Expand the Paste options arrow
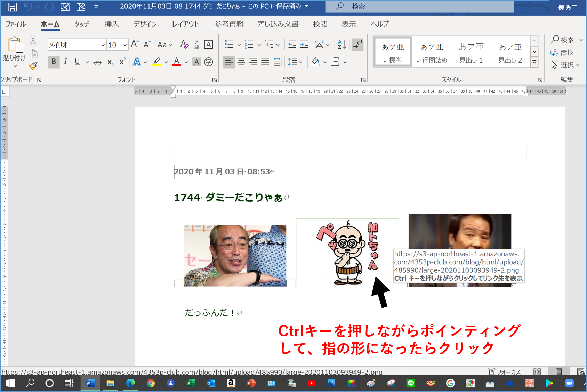This screenshot has width=587, height=392. pos(15,66)
